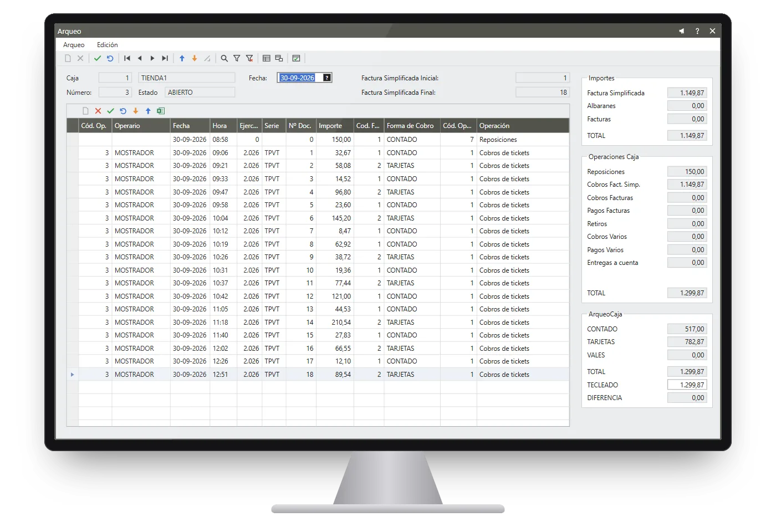The image size is (776, 532).
Task: Click the speaker icon in title bar
Action: coord(682,31)
